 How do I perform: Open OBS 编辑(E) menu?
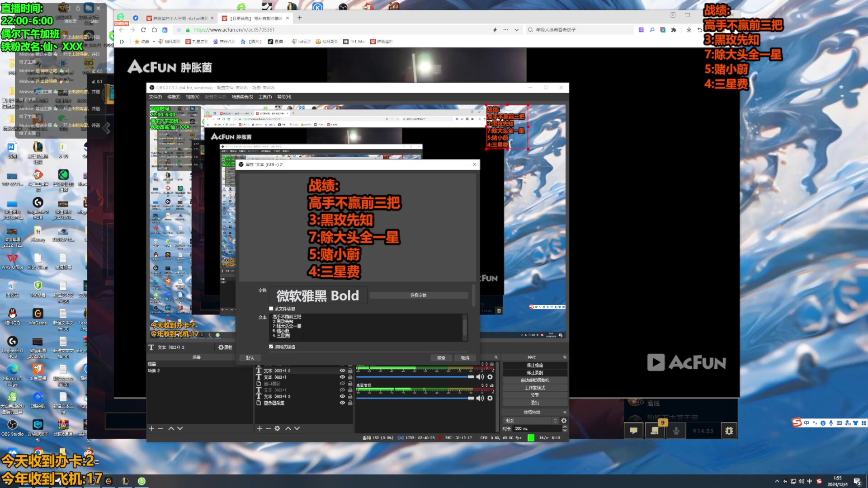(174, 97)
